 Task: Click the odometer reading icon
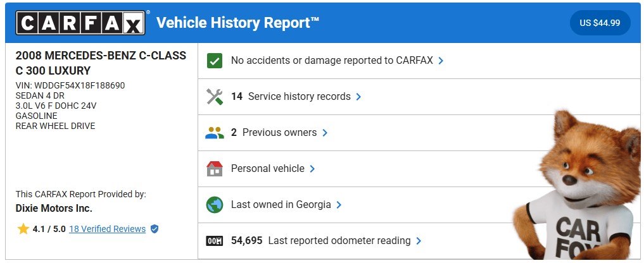[x=215, y=241]
